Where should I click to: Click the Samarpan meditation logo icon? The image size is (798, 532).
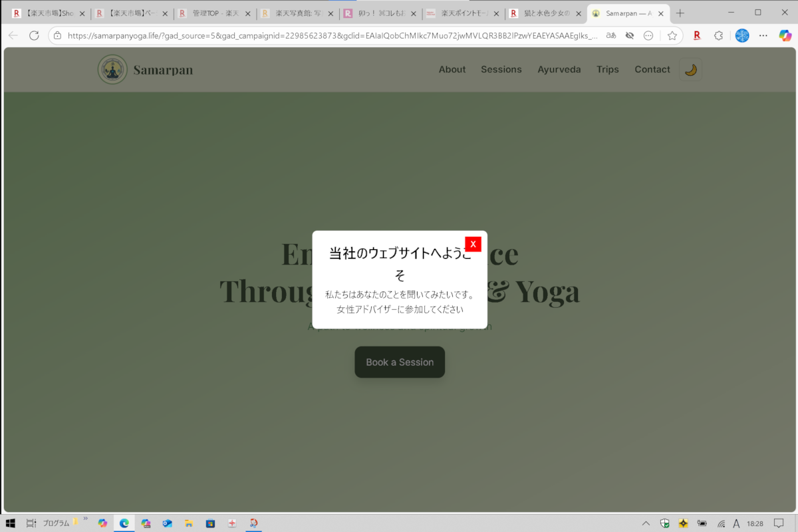coord(112,70)
